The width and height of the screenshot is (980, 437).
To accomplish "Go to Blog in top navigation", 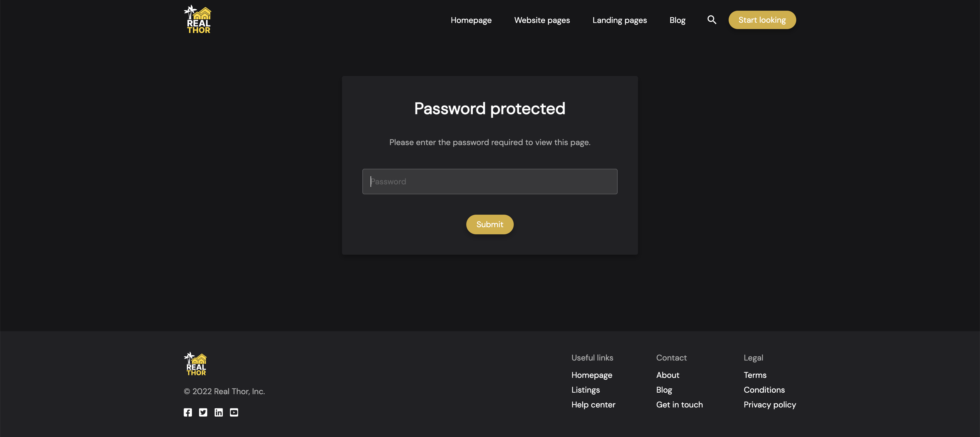I will tap(677, 20).
